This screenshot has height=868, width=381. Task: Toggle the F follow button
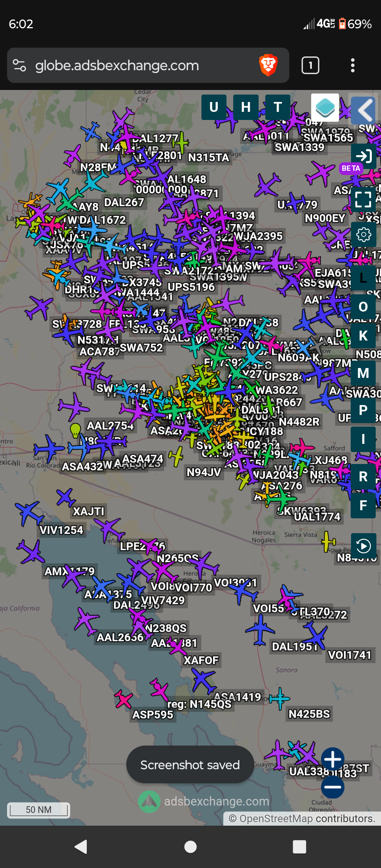(363, 506)
